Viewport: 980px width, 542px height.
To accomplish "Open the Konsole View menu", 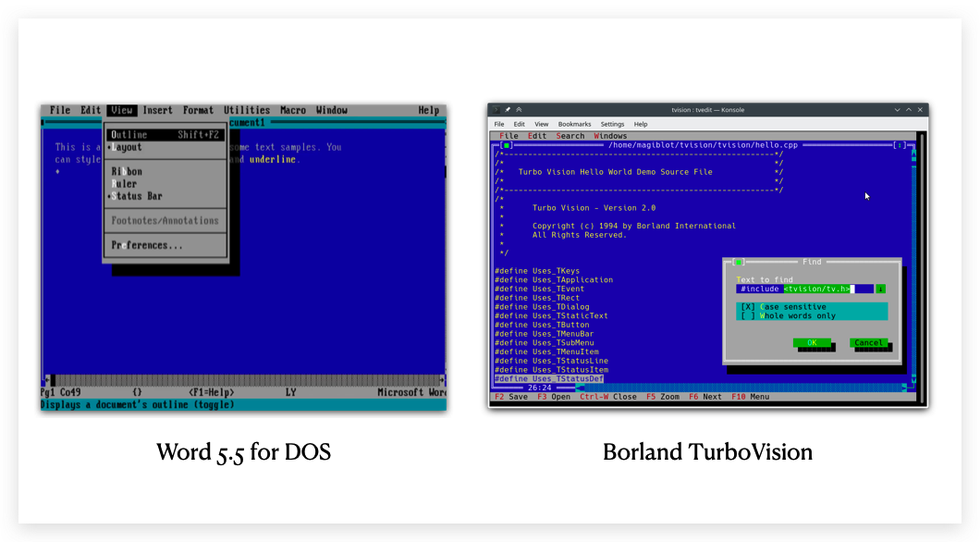I will pyautogui.click(x=541, y=124).
